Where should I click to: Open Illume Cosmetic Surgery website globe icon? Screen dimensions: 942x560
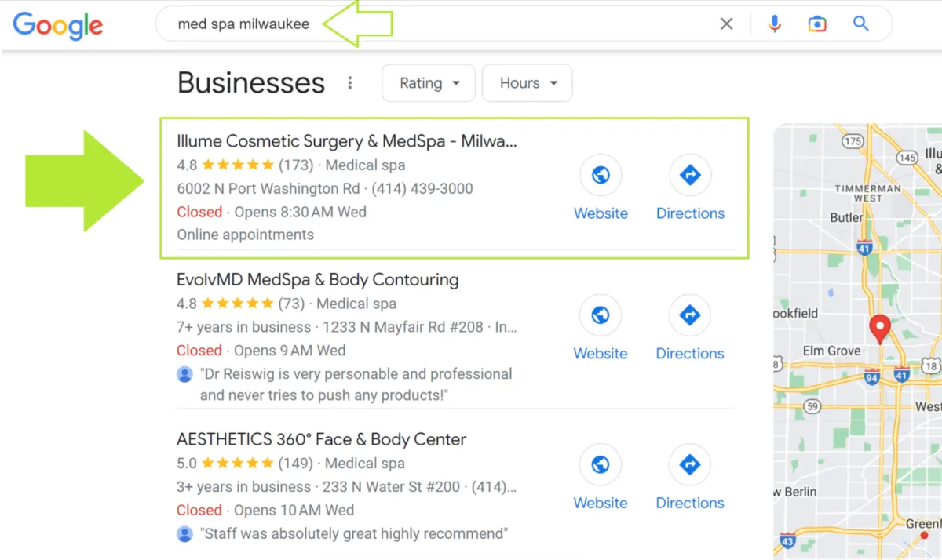(x=601, y=175)
